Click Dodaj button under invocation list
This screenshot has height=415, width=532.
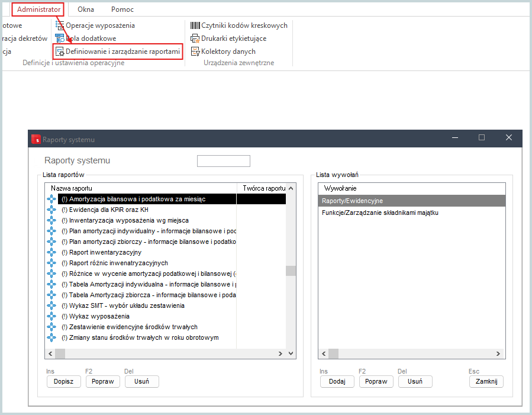point(337,381)
